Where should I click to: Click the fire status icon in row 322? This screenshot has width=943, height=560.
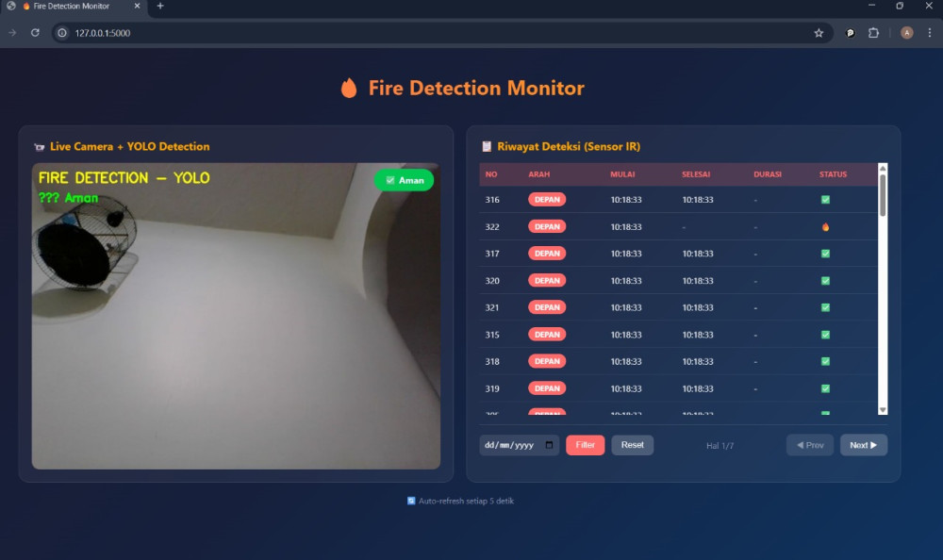point(825,227)
